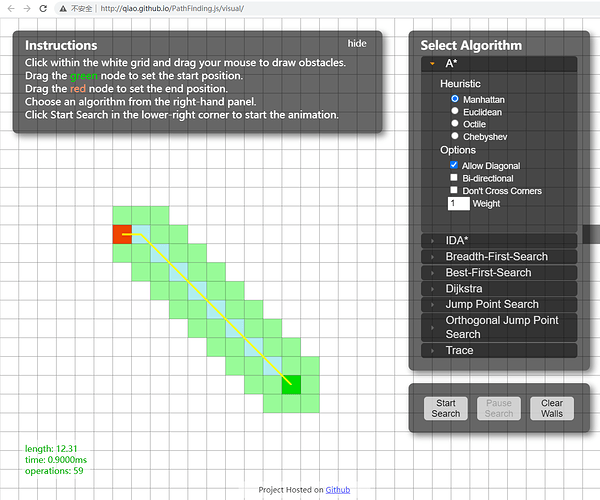This screenshot has width=600, height=500.
Task: Click the Pause Search button
Action: tap(499, 409)
